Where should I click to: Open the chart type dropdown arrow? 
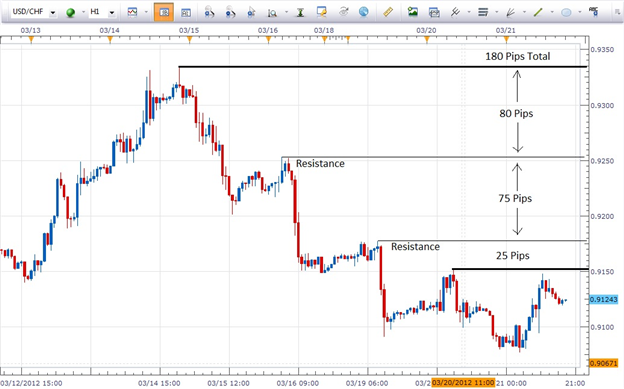coord(146,12)
